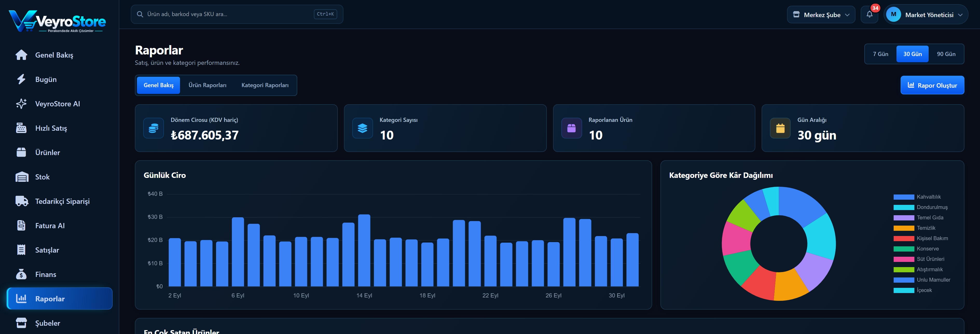Click the Kategori Sayısı layers icon
Screen dimensions: 980x334
(x=363, y=128)
